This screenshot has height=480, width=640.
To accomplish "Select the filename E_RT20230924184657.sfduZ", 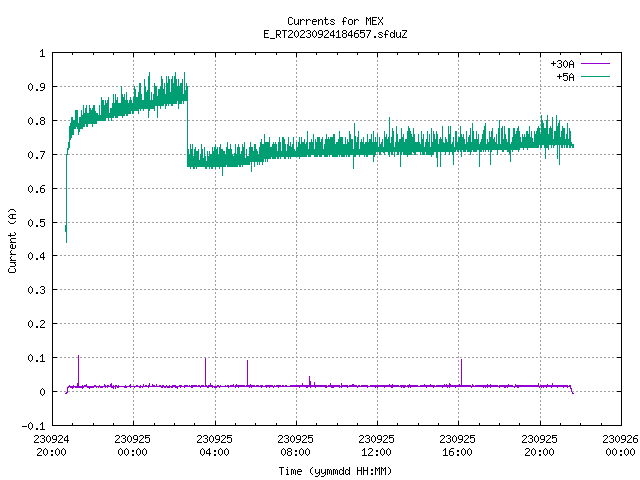I will (335, 34).
